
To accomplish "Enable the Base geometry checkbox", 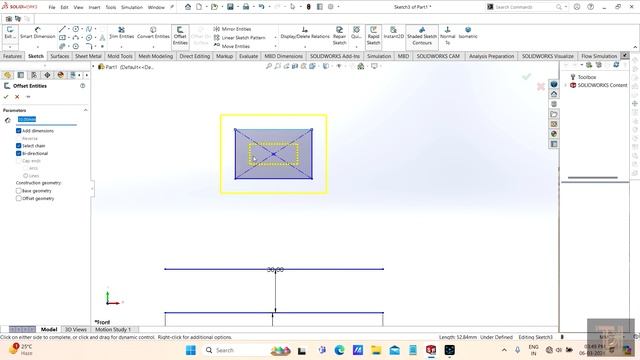I will (18, 191).
